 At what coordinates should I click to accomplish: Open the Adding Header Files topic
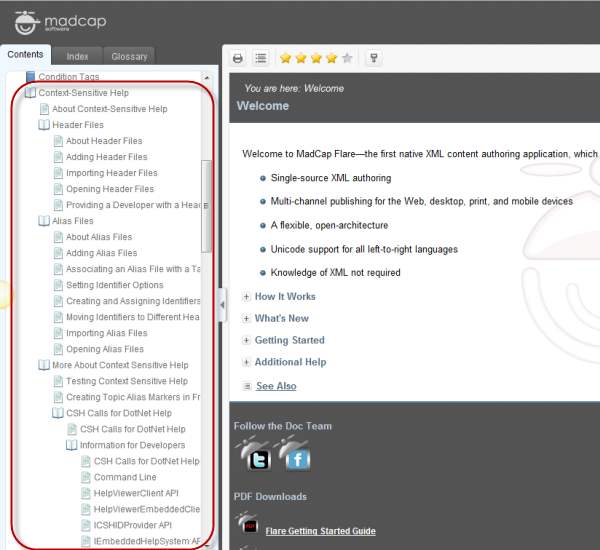pyautogui.click(x=107, y=157)
